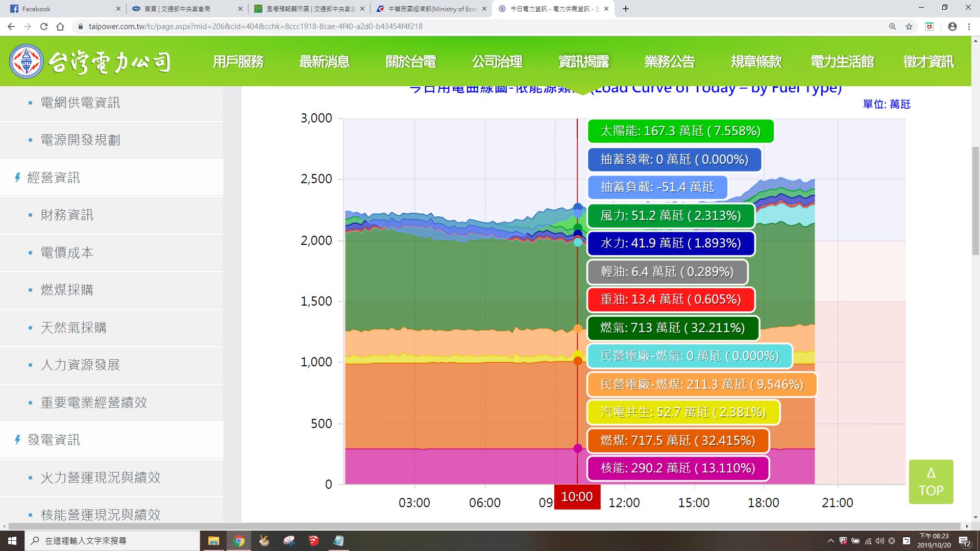Open 火力營運現況與績效 sidebar link

click(x=101, y=478)
